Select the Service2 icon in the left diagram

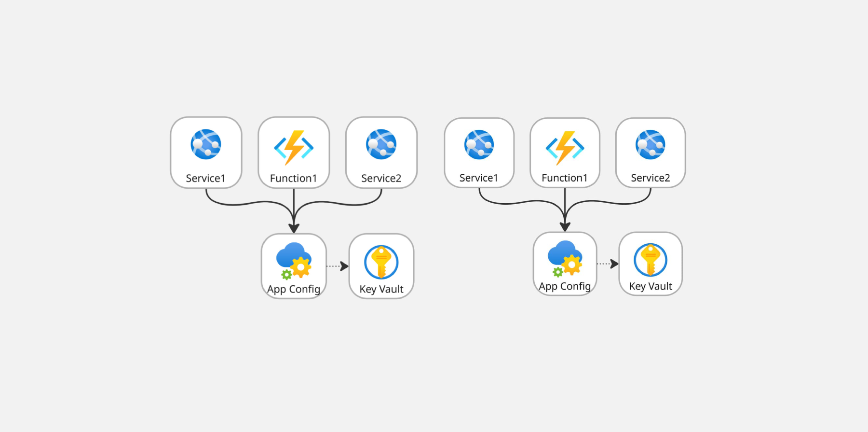point(381,144)
